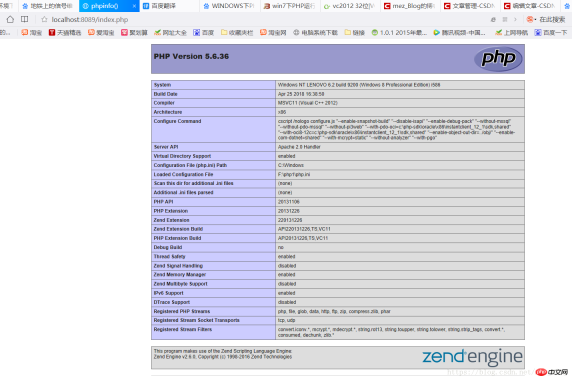Open the 腾讯视频 bookmark

click(460, 32)
